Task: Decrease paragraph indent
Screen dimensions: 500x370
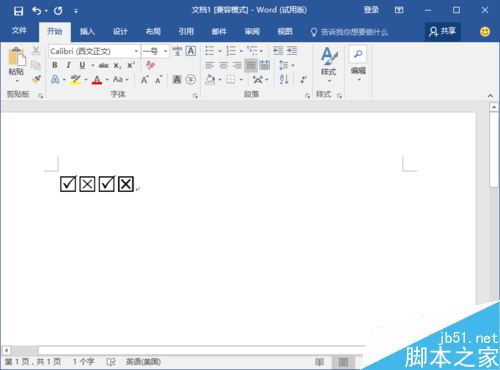Action: coord(278,51)
